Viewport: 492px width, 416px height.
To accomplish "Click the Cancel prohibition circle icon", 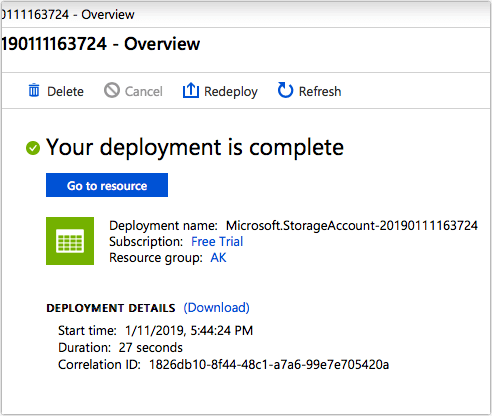I will point(112,90).
